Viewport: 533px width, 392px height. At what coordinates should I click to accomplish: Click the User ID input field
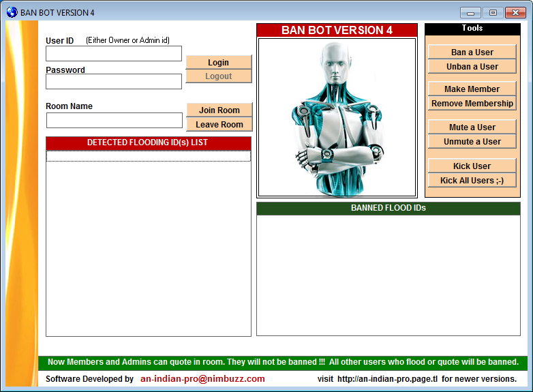click(114, 54)
